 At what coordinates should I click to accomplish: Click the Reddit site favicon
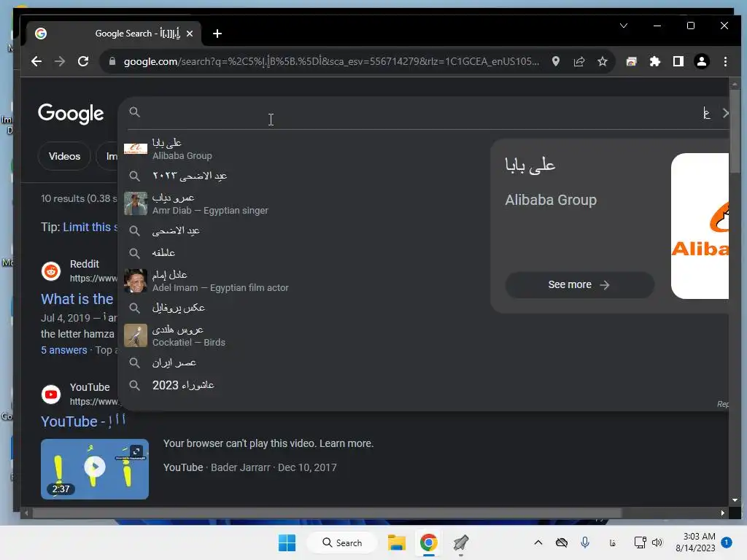[51, 271]
